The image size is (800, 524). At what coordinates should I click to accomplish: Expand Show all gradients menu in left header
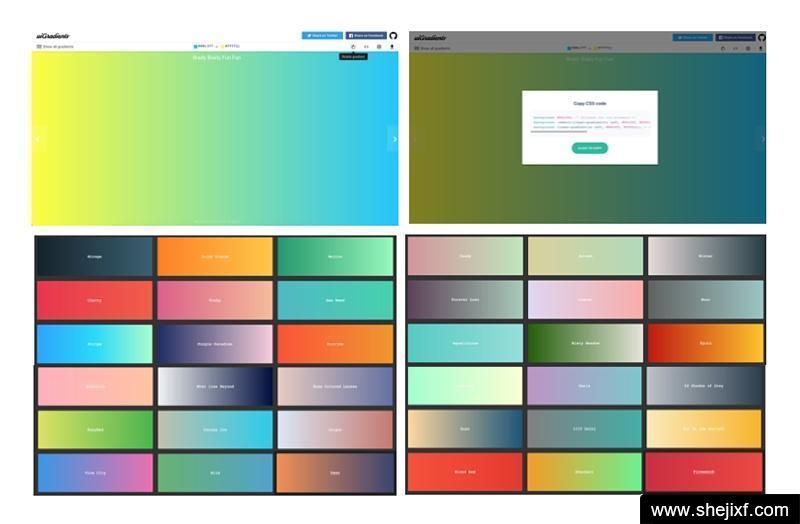55,47
